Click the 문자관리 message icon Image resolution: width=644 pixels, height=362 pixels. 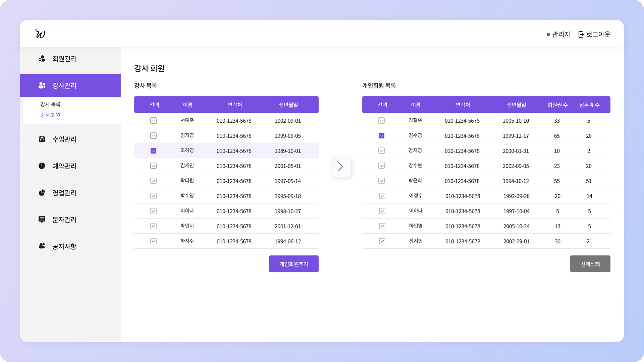pyautogui.click(x=42, y=220)
